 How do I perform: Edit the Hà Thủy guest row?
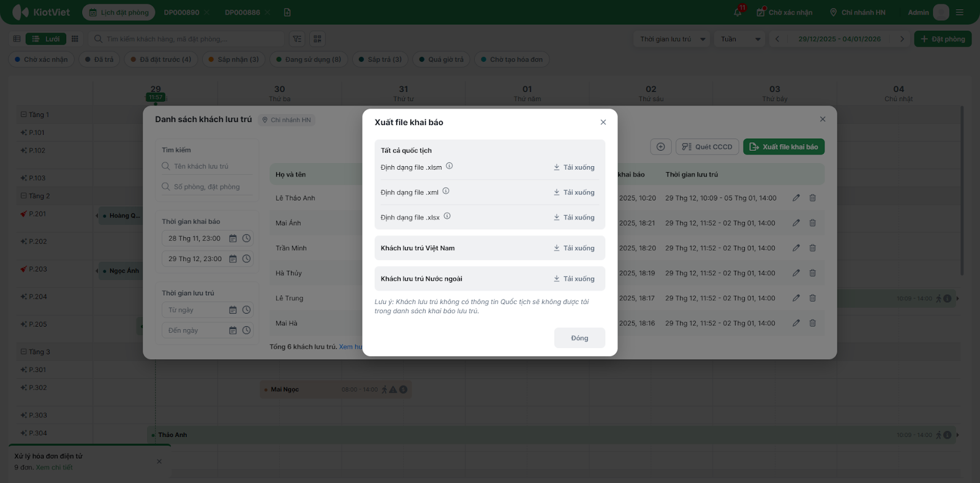coord(796,273)
